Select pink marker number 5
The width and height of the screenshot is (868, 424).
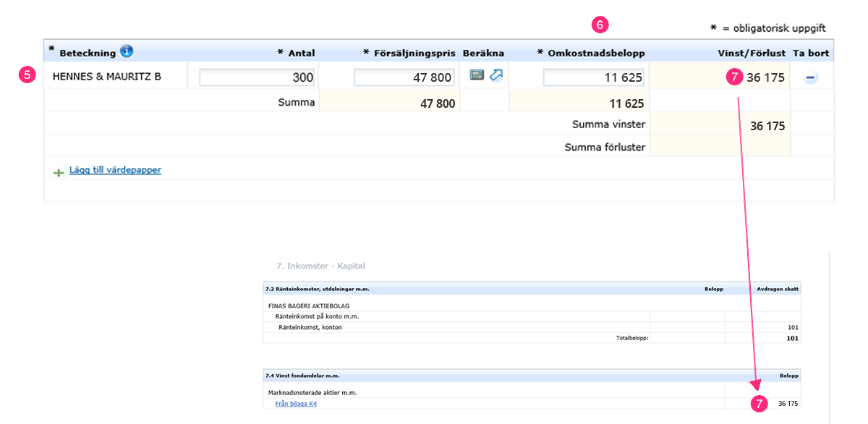coord(27,75)
